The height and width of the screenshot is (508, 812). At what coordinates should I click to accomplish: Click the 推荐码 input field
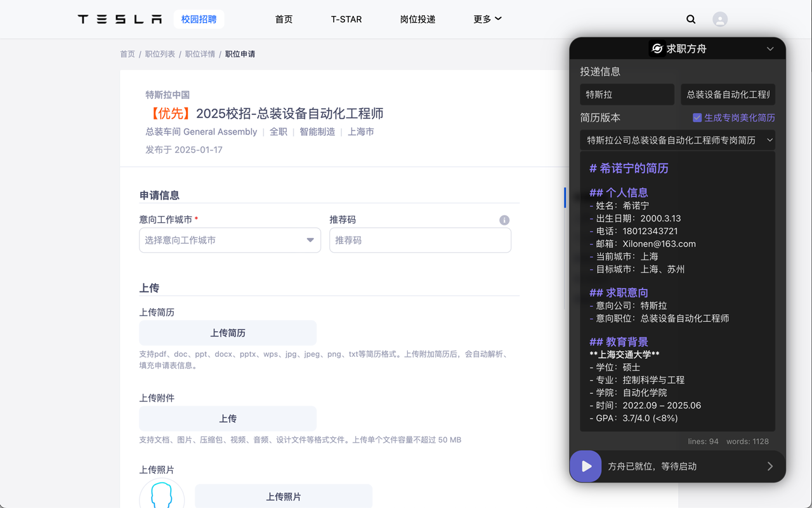click(420, 240)
